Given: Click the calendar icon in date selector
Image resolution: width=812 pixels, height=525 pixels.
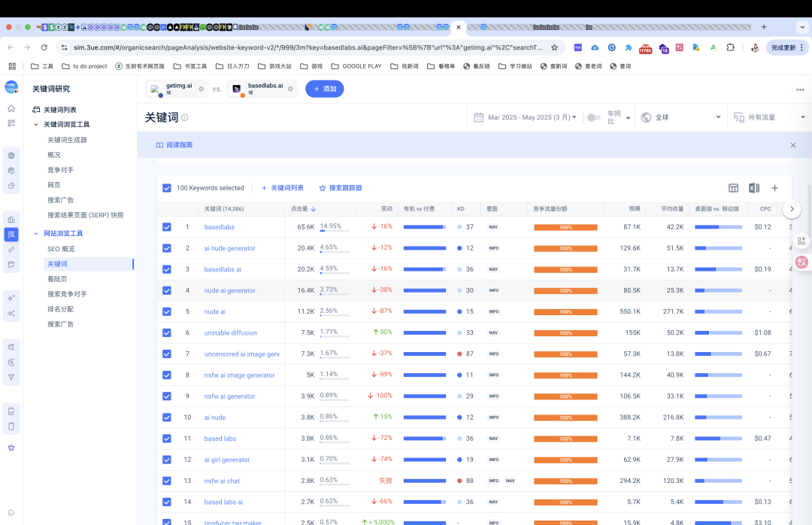Looking at the screenshot, I should point(478,117).
